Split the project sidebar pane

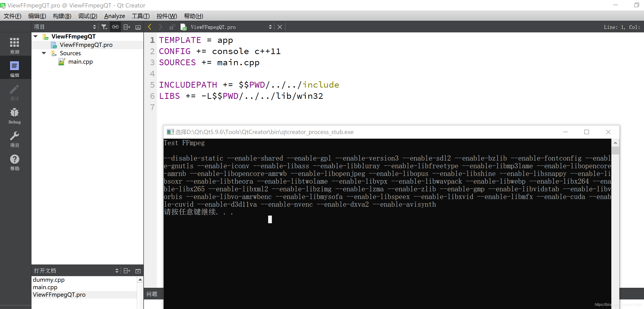(127, 27)
